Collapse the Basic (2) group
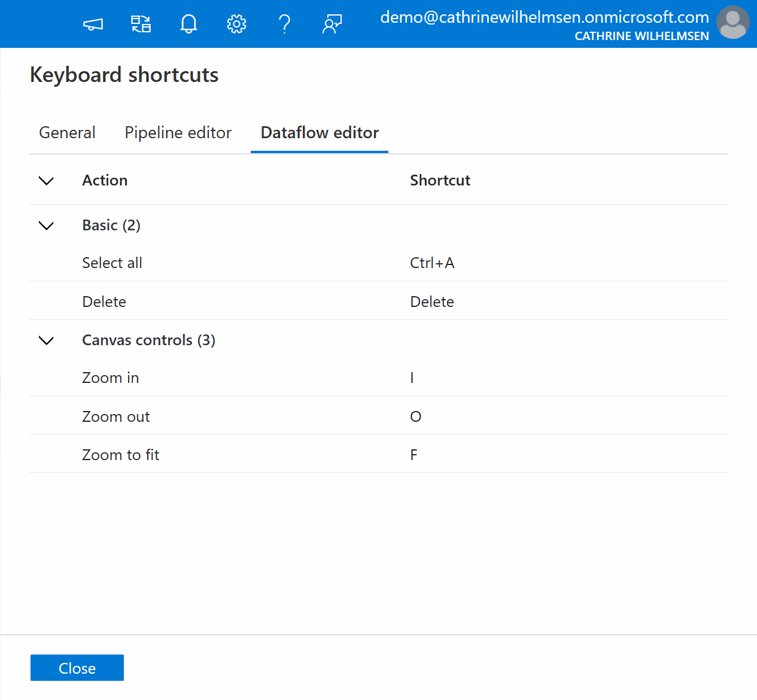The image size is (757, 700). pos(46,226)
